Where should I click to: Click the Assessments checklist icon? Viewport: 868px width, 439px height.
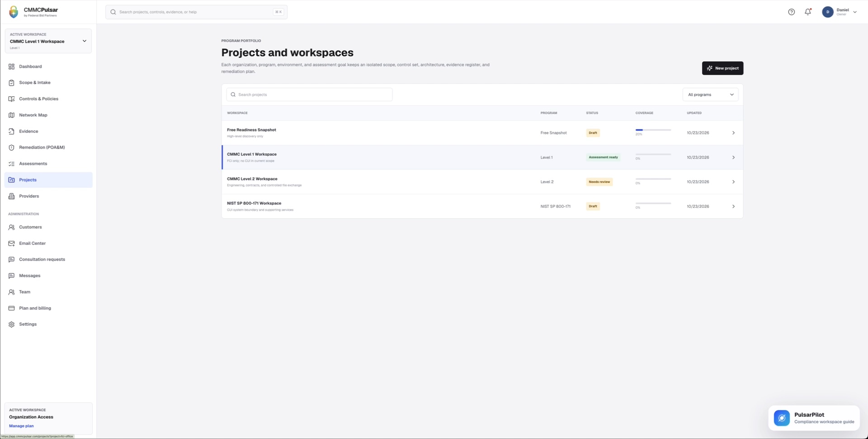[11, 164]
